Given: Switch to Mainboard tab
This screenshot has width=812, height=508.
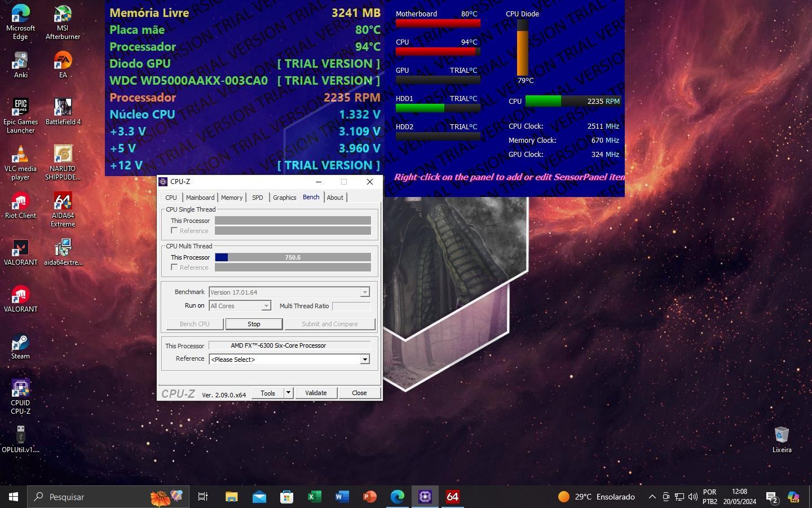Looking at the screenshot, I should tap(200, 198).
